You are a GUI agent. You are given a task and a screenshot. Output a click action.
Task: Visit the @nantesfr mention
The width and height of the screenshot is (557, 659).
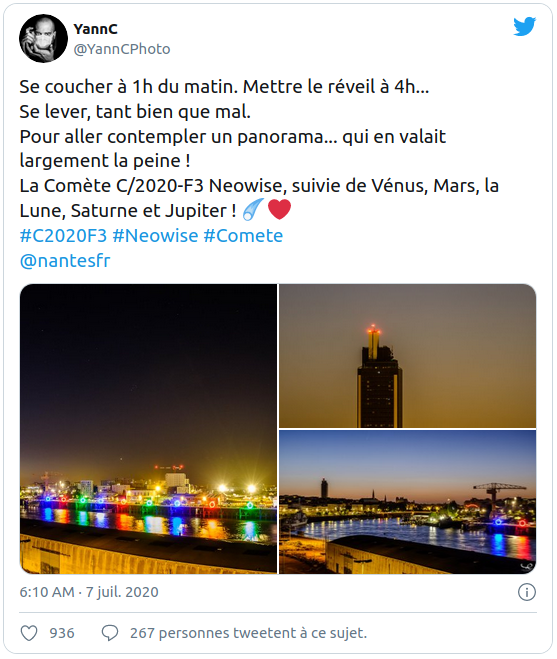tap(65, 261)
